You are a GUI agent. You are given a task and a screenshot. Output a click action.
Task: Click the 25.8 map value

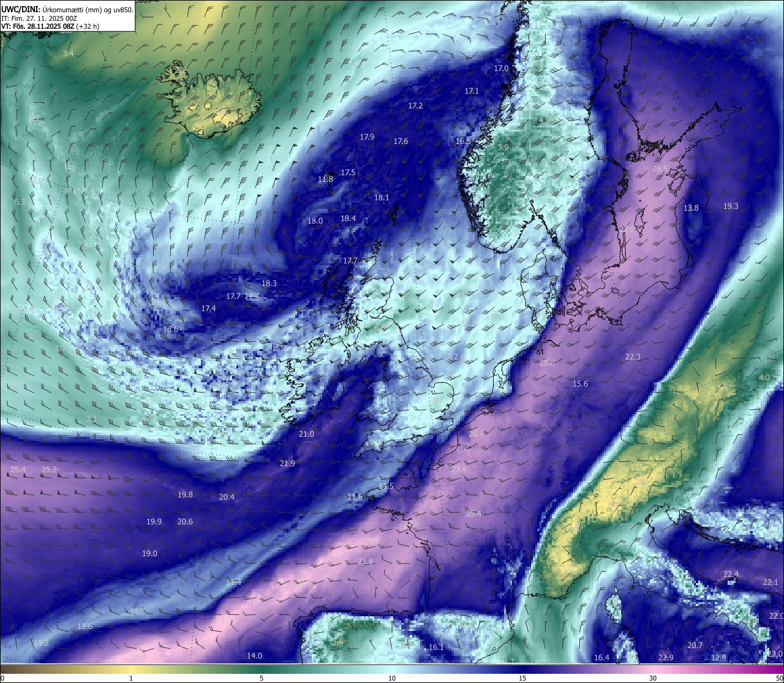(547, 363)
